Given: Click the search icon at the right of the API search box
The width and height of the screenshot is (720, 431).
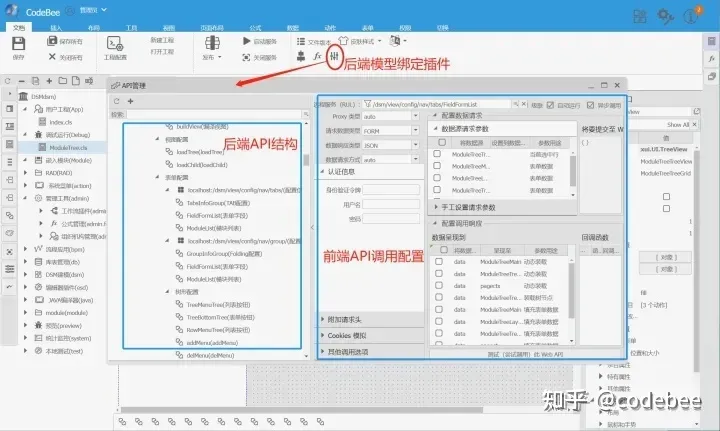Looking at the screenshot, I should pyautogui.click(x=305, y=114).
